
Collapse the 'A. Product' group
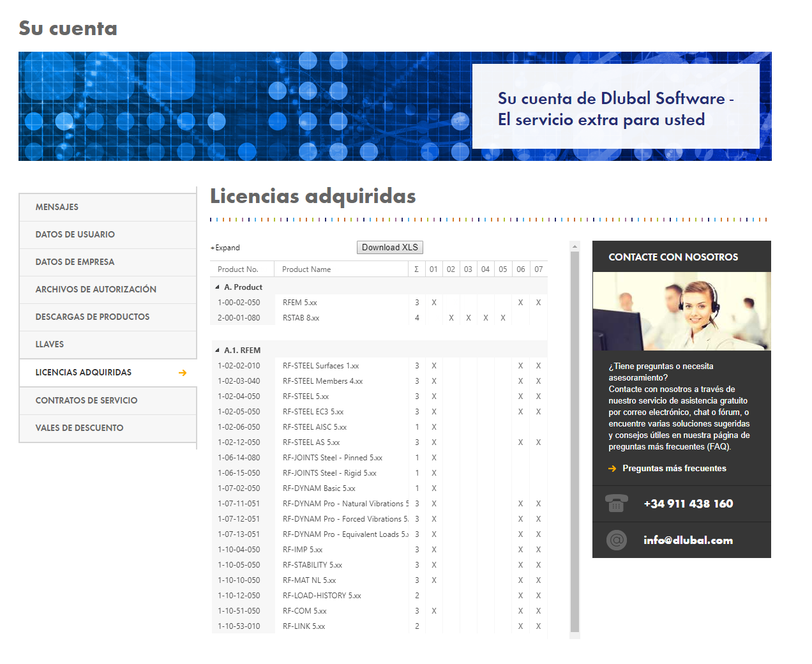point(217,287)
